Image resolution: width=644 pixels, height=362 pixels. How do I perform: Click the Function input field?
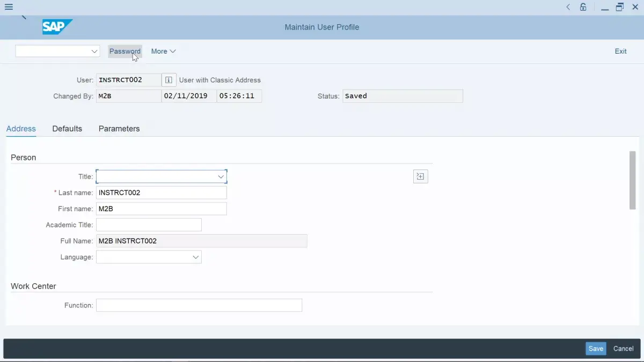(199, 305)
